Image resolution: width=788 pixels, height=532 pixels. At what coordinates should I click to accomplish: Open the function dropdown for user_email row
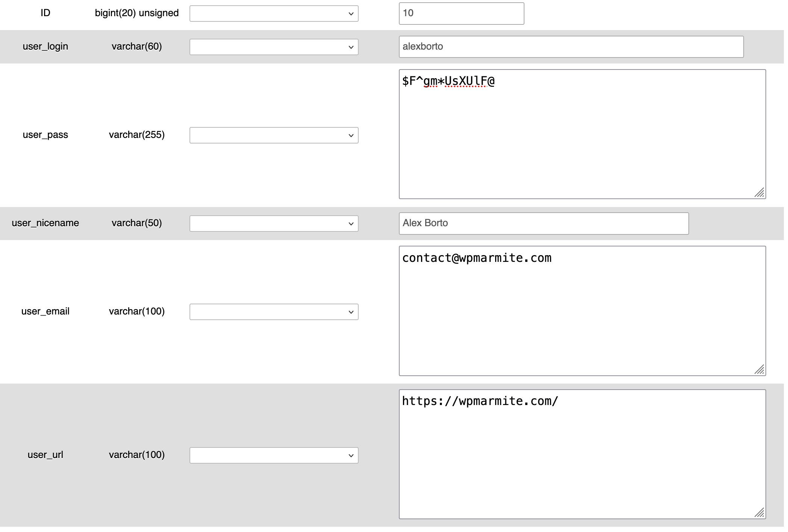[274, 312]
